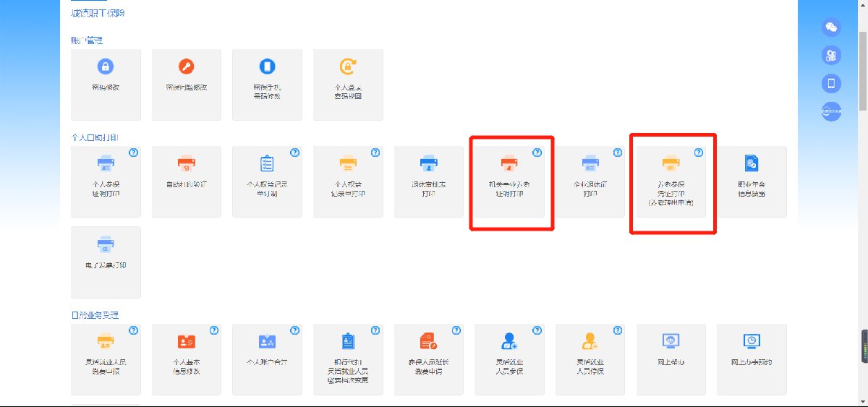Show help for 机关事业养老证明打印 card
868x407 pixels.
[537, 153]
